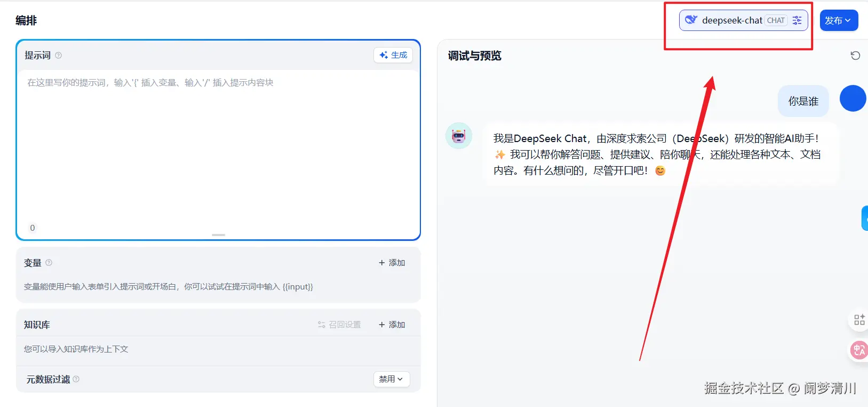Open the 禁用 metadata filter dropdown
The image size is (868, 407).
[391, 379]
